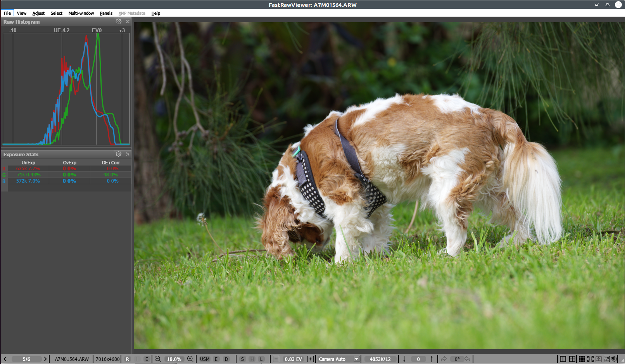Go to next file arrow

[x=45, y=359]
